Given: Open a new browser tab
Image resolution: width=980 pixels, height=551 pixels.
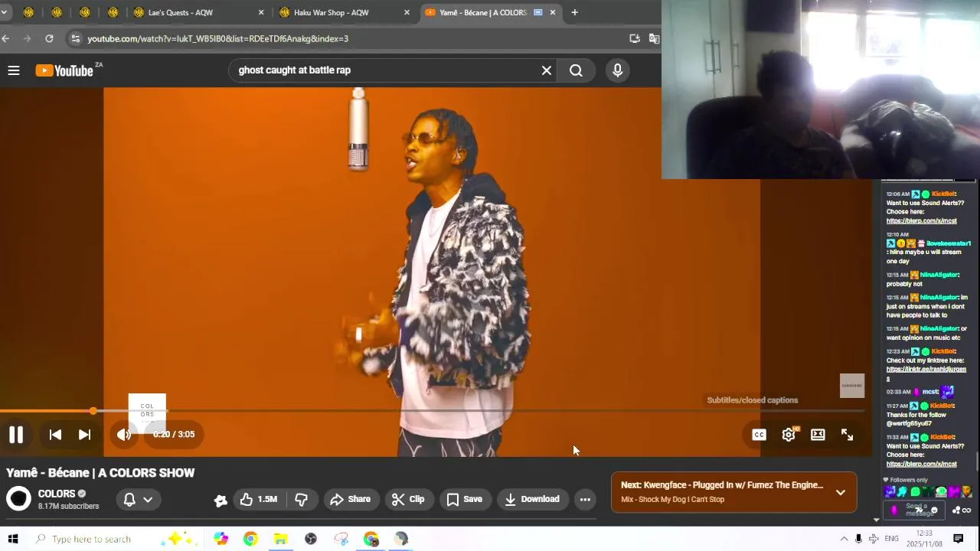Looking at the screenshot, I should pyautogui.click(x=574, y=12).
